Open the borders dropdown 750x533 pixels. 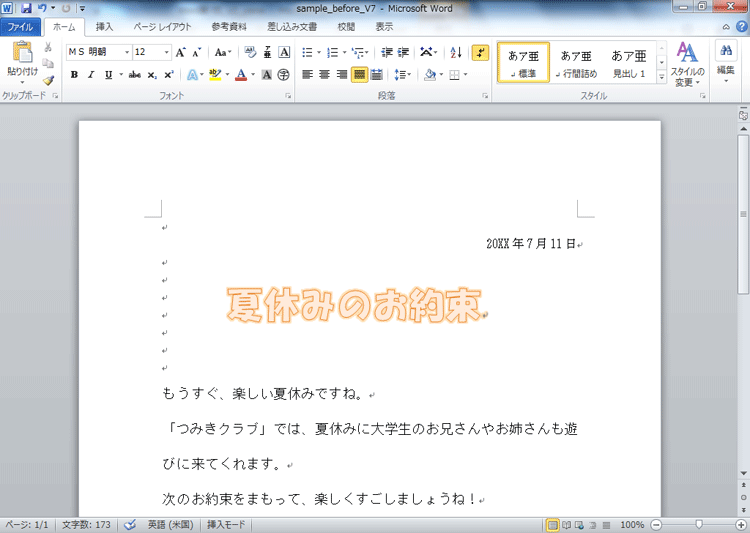[465, 75]
